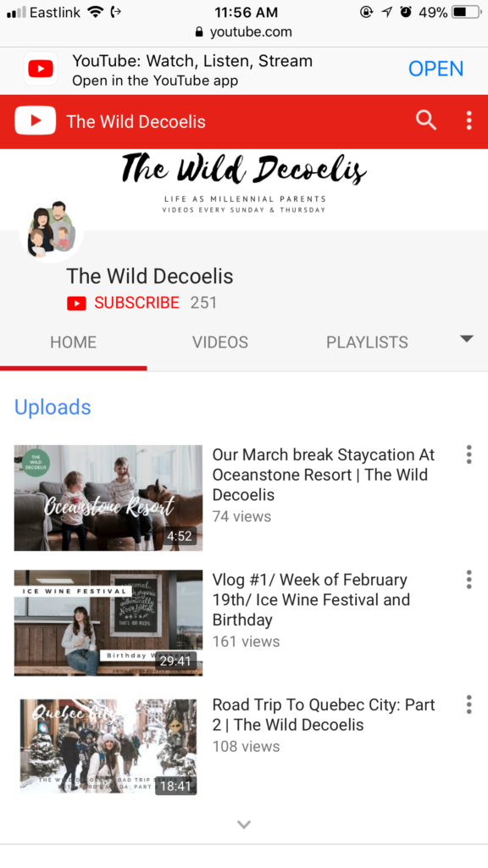Select the Home tab
Image resolution: width=488 pixels, height=868 pixels.
(73, 342)
